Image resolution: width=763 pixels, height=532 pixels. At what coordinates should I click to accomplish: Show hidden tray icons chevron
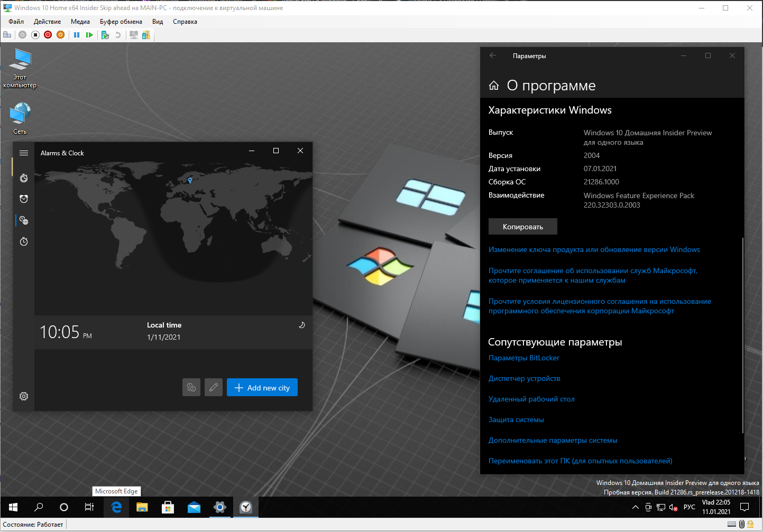point(636,507)
